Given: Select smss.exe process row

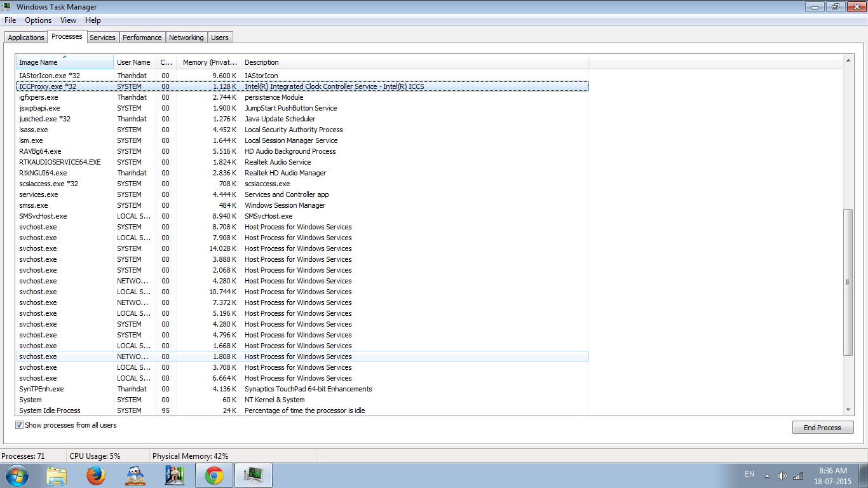Looking at the screenshot, I should tap(302, 205).
